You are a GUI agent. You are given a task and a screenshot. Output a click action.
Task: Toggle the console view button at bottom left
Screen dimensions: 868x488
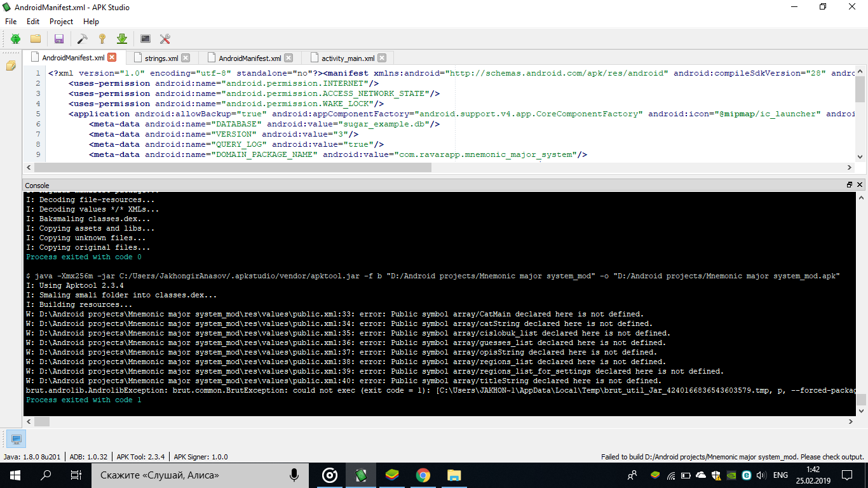click(x=16, y=439)
